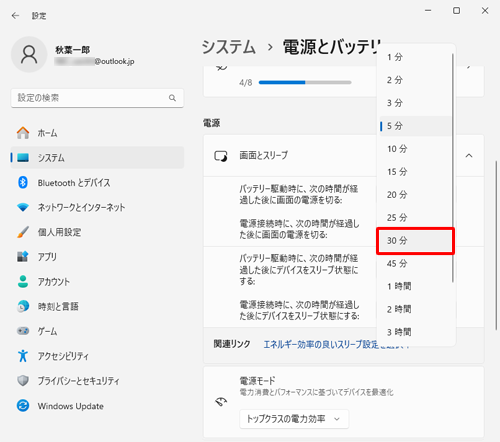Go to Windows Update page
The height and width of the screenshot is (442, 500).
pos(97,406)
